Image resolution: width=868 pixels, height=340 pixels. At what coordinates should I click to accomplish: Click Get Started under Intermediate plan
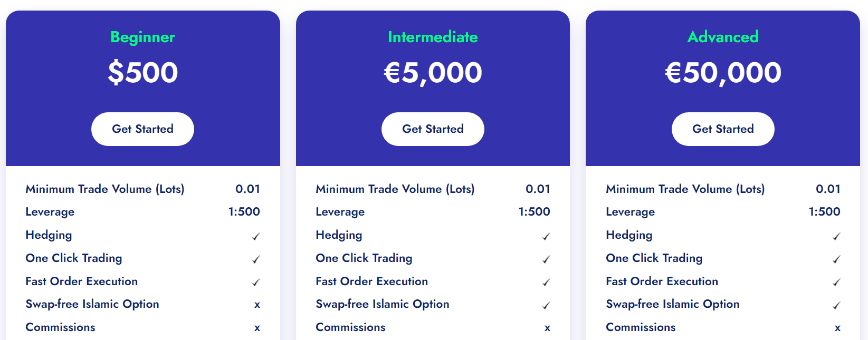433,129
